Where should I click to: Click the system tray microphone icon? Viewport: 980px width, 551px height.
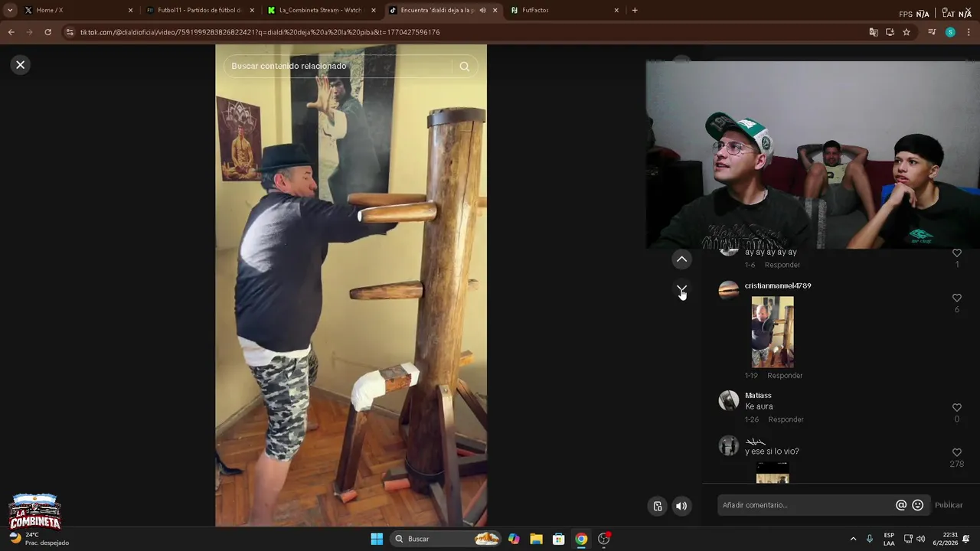pyautogui.click(x=869, y=539)
